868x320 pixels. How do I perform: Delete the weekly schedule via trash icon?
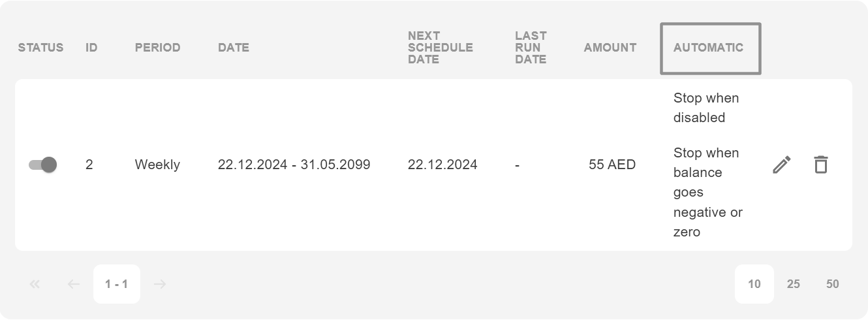point(821,165)
